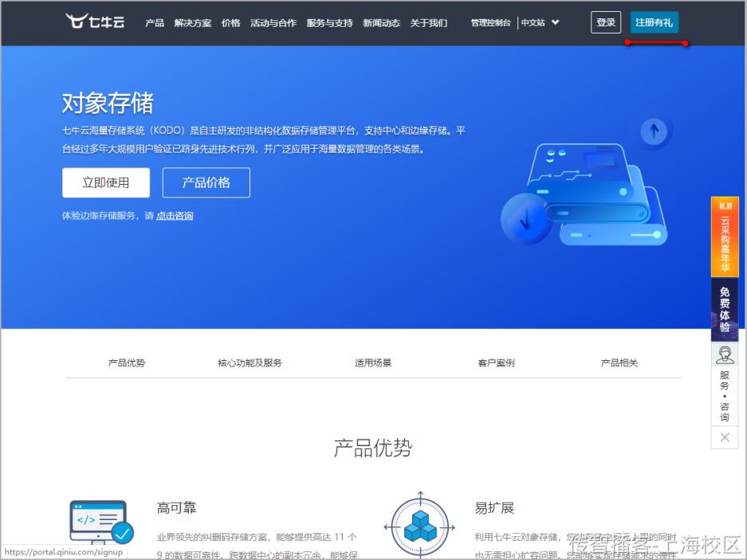Open the 免费体验 side banner

pos(725,310)
